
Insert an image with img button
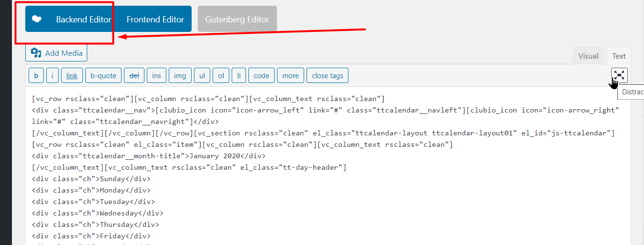click(180, 76)
